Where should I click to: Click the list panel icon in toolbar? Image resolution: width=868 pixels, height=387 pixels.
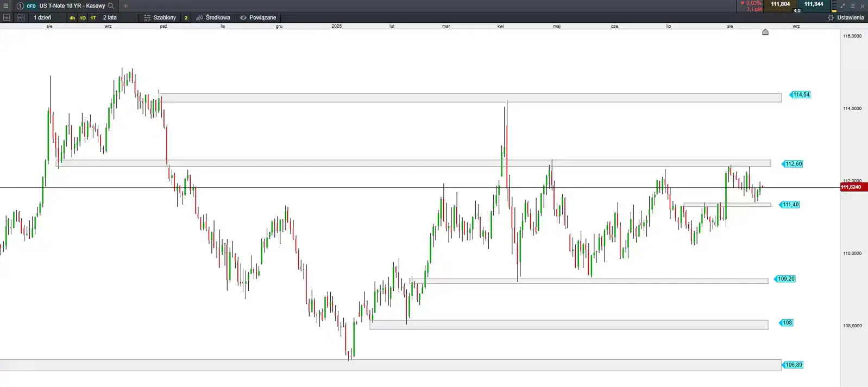click(x=7, y=17)
